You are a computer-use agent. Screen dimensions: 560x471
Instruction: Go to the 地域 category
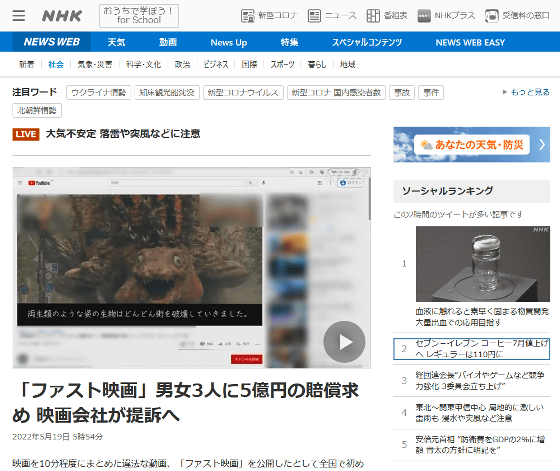348,65
